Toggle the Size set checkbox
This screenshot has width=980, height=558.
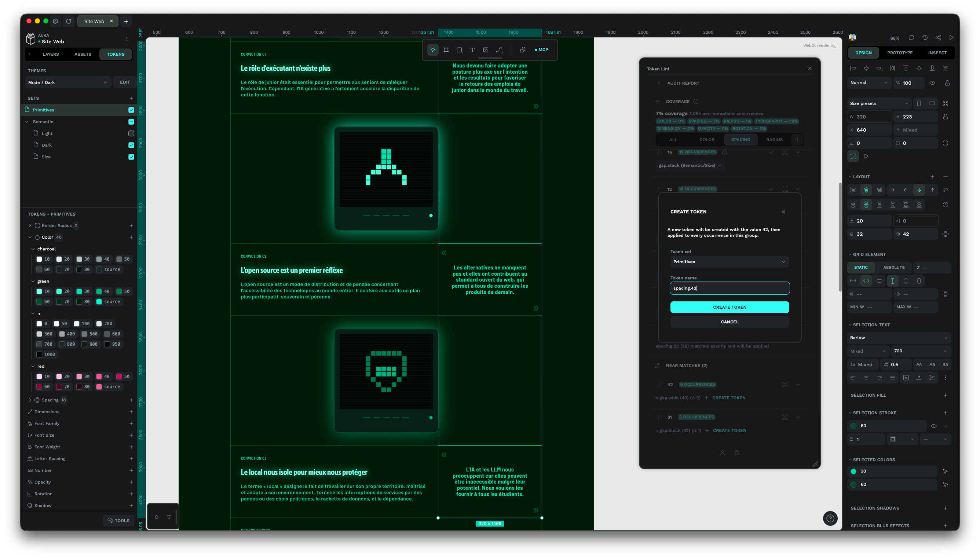[x=131, y=157]
